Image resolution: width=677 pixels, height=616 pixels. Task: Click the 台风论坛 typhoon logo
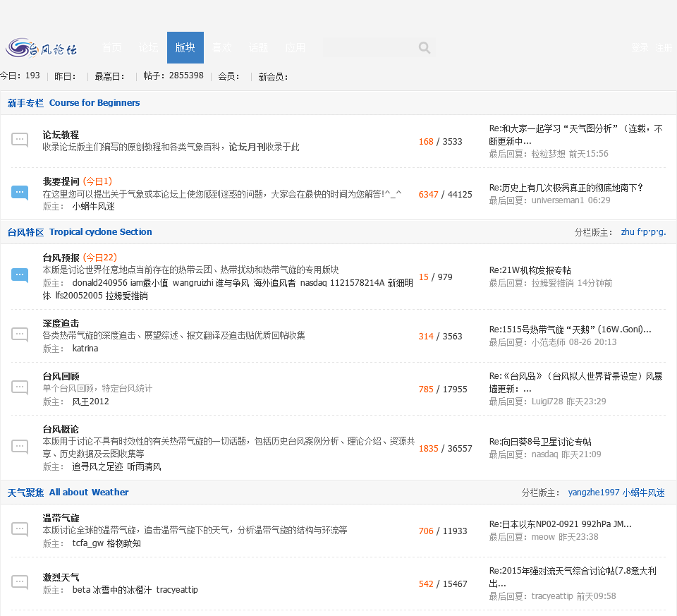[x=42, y=48]
